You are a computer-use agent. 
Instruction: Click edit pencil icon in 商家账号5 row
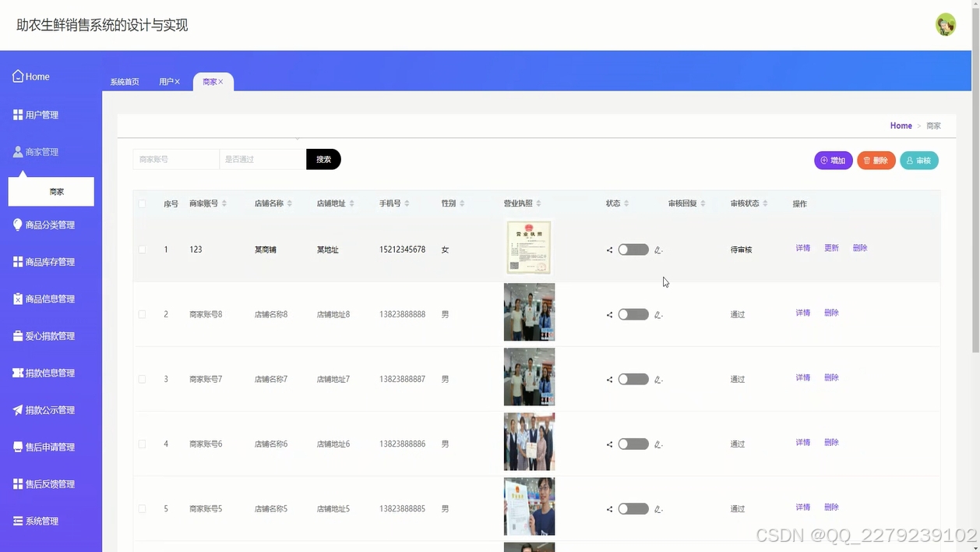(658, 509)
